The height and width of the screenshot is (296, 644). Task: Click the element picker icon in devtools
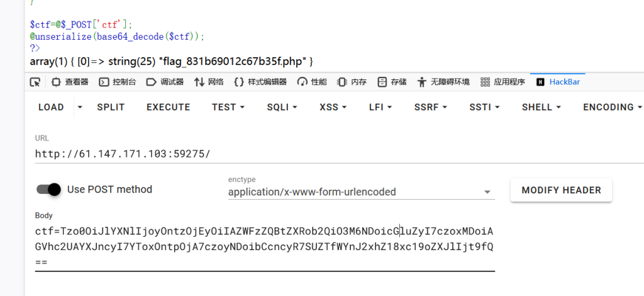point(35,82)
